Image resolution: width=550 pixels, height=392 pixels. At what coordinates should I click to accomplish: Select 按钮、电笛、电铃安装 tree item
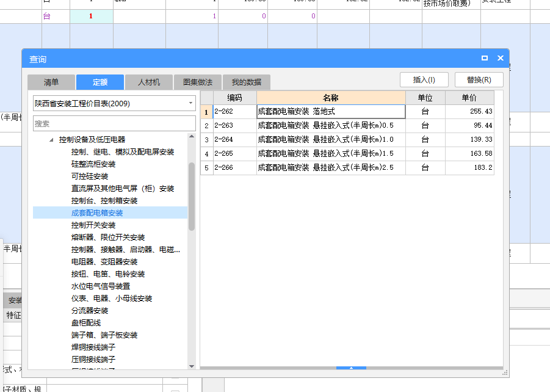click(108, 274)
